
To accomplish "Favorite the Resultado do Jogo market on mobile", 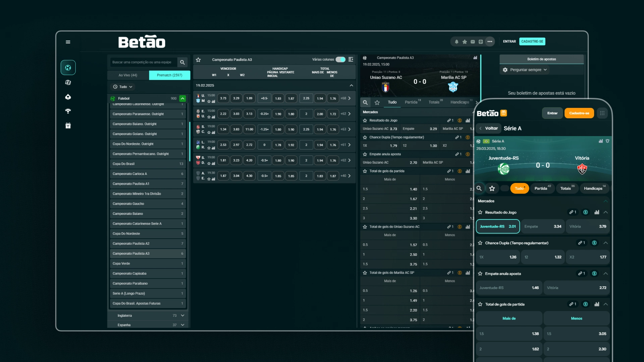I will pos(480,212).
